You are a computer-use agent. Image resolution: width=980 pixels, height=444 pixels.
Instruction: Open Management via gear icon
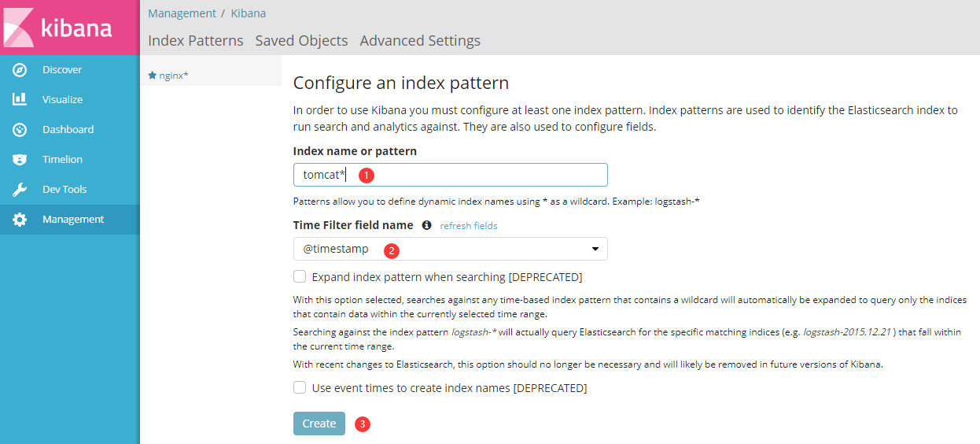click(20, 220)
